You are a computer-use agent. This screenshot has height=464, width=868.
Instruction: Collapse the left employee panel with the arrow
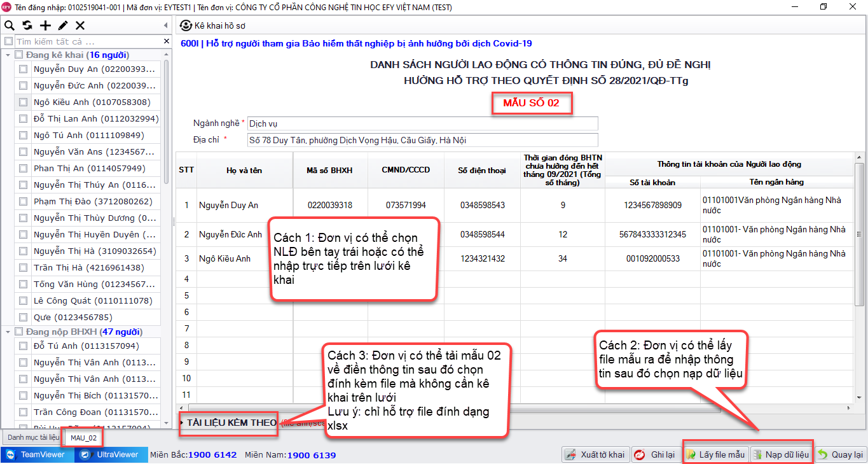[x=166, y=25]
